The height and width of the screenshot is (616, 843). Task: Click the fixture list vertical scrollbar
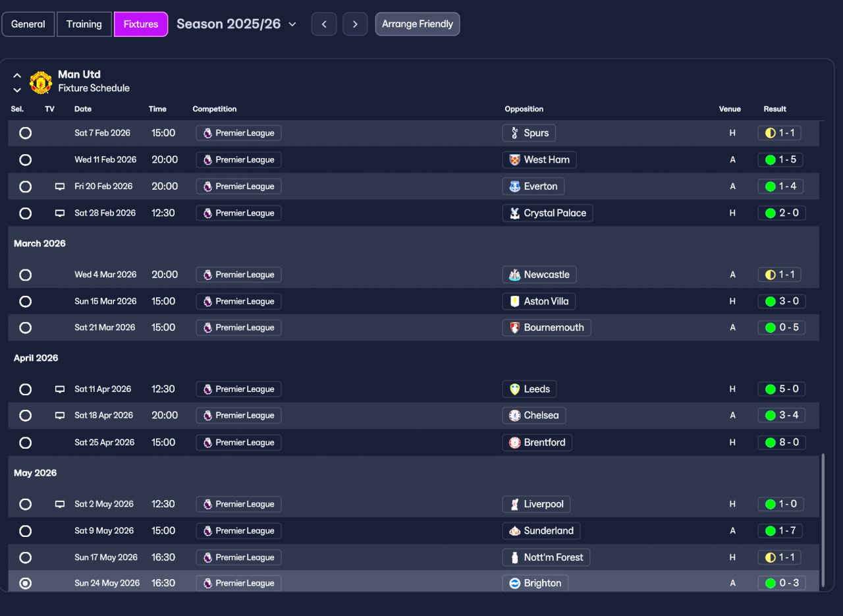823,519
